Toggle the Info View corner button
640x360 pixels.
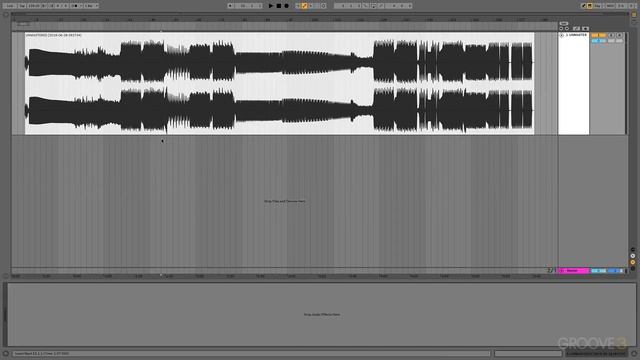pos(6,353)
